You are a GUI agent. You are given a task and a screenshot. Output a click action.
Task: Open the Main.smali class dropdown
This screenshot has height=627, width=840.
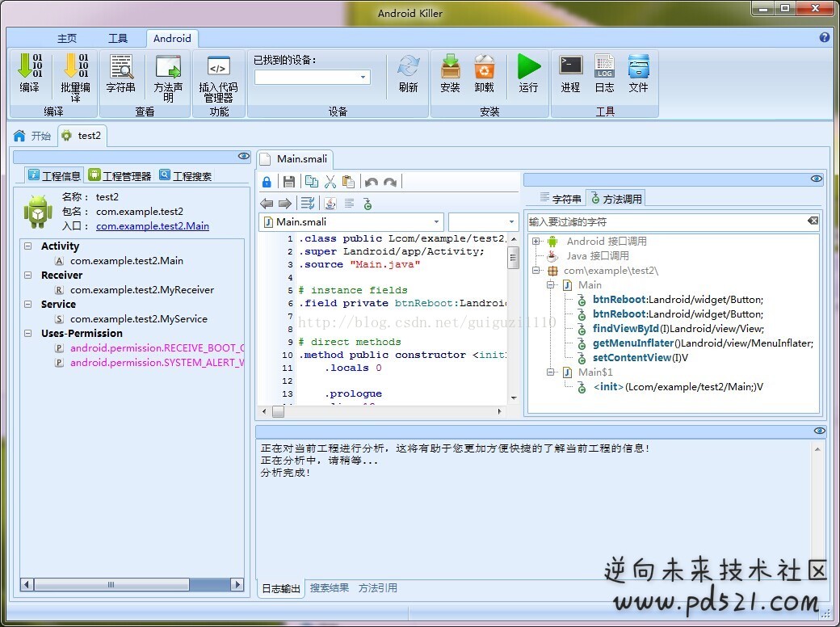(x=351, y=222)
